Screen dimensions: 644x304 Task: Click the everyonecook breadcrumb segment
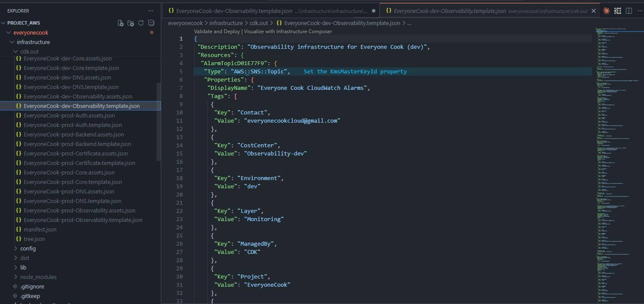click(x=185, y=23)
